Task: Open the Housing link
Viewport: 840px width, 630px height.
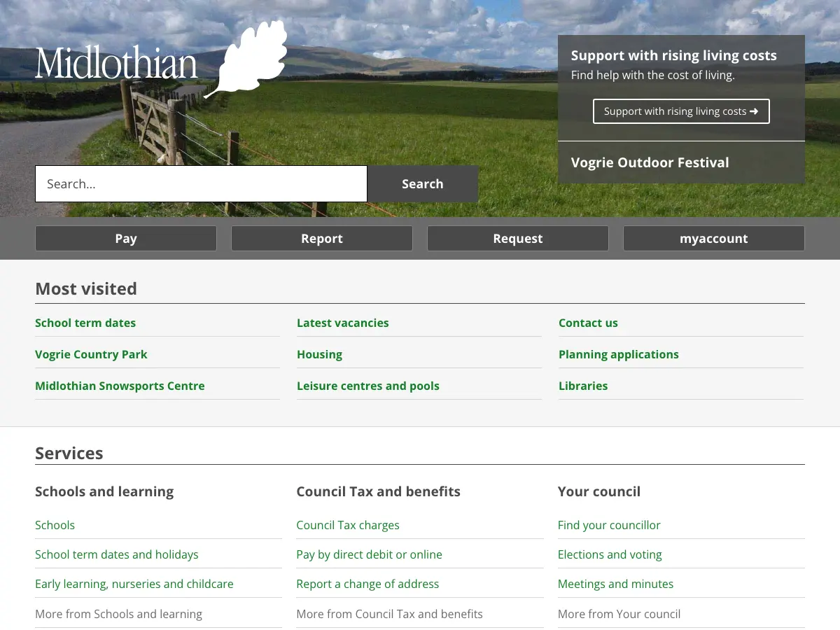Action: (319, 354)
